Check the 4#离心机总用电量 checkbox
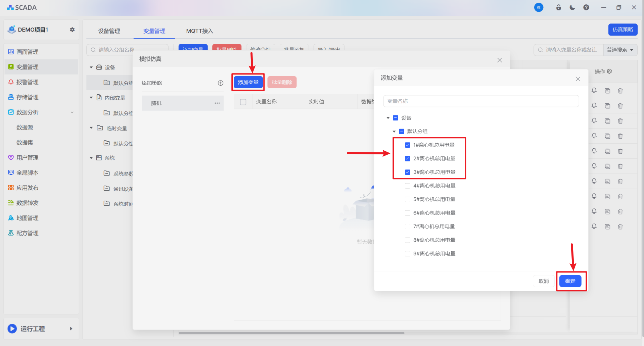 [408, 186]
